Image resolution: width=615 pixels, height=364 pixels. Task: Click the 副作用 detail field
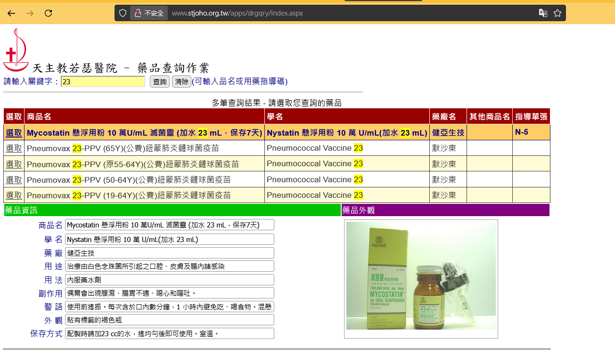click(x=170, y=293)
